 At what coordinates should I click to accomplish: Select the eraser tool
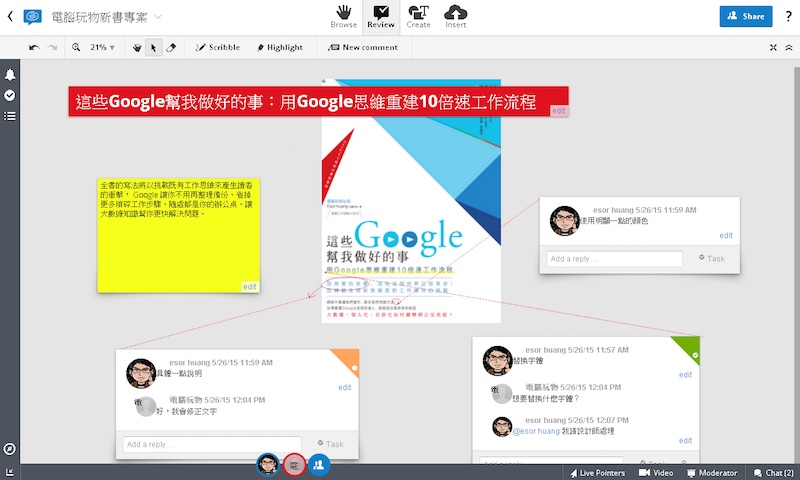(171, 47)
